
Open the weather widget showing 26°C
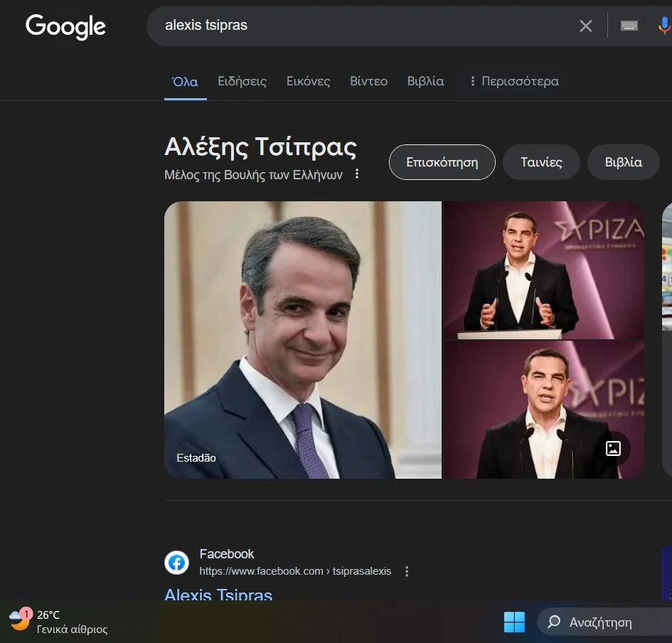click(58, 622)
